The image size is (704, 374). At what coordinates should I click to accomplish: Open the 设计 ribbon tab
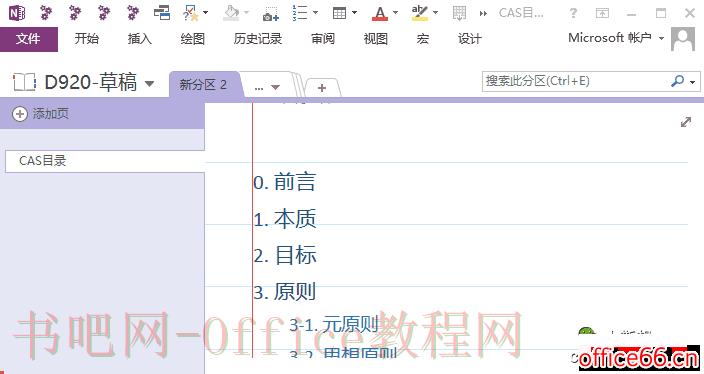click(x=470, y=39)
